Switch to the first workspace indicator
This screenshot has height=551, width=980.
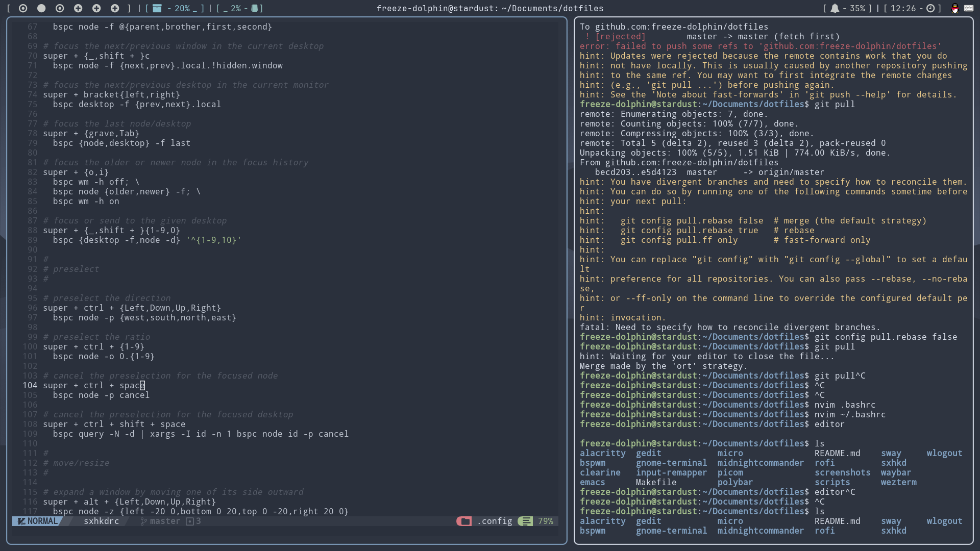[x=23, y=8]
